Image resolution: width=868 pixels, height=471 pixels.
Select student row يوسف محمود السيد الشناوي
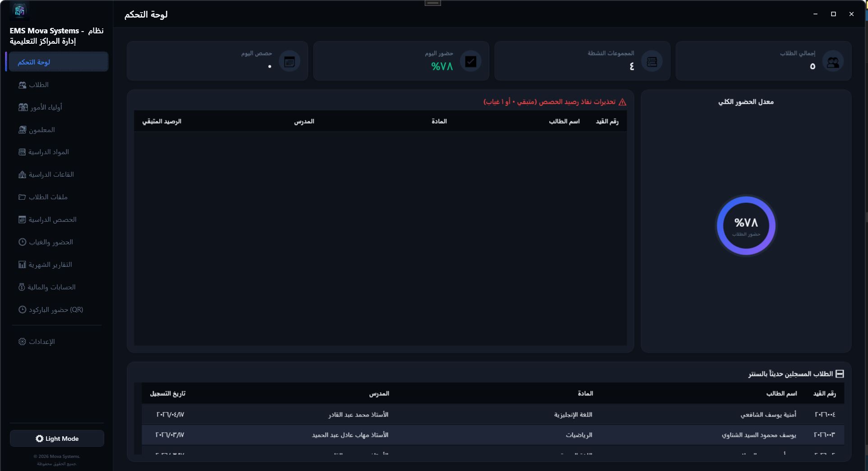click(x=493, y=435)
